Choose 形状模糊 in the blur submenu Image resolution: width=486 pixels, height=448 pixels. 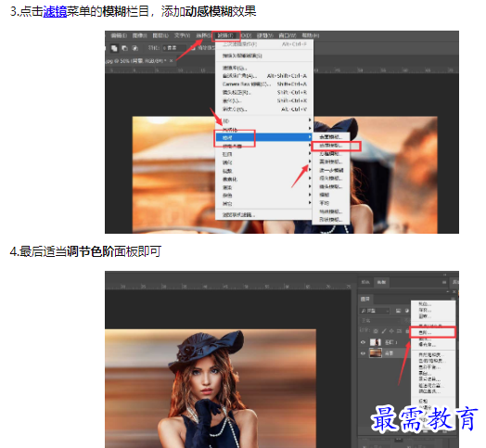tap(331, 220)
